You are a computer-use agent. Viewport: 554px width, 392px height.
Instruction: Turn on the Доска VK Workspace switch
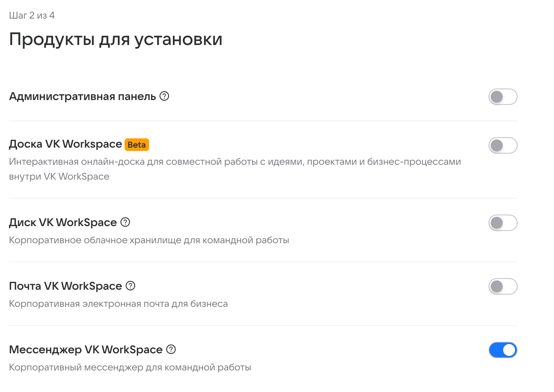pyautogui.click(x=503, y=145)
